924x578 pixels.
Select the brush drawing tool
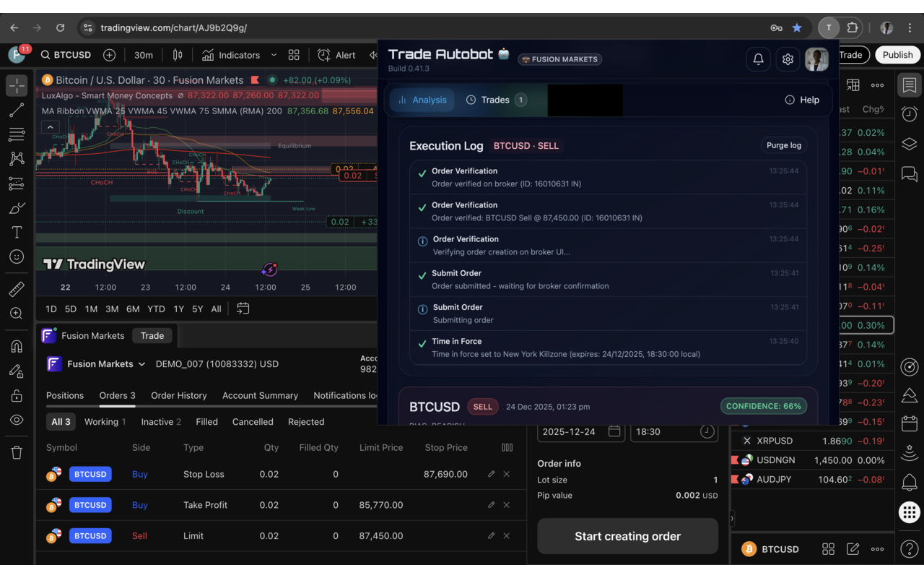[x=17, y=208]
